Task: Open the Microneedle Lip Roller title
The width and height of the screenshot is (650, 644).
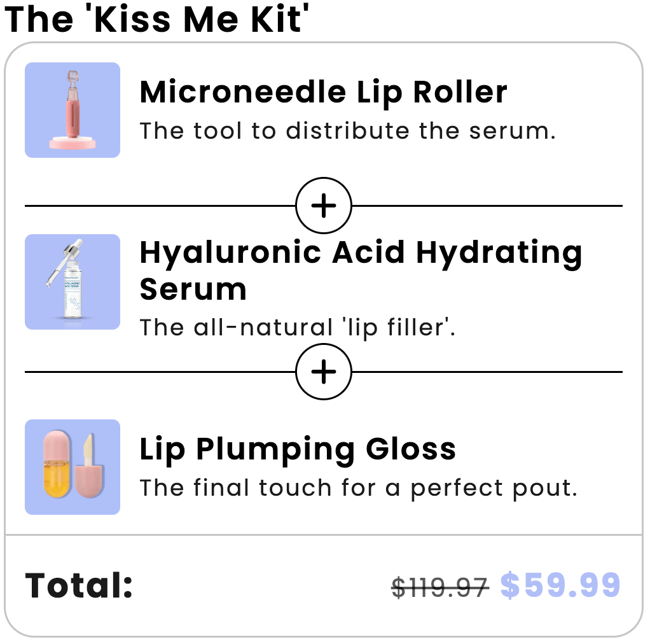Action: point(323,92)
